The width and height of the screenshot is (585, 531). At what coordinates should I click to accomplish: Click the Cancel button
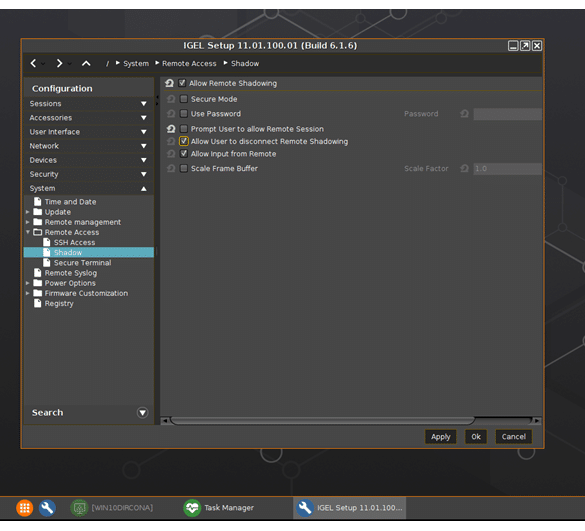(513, 437)
